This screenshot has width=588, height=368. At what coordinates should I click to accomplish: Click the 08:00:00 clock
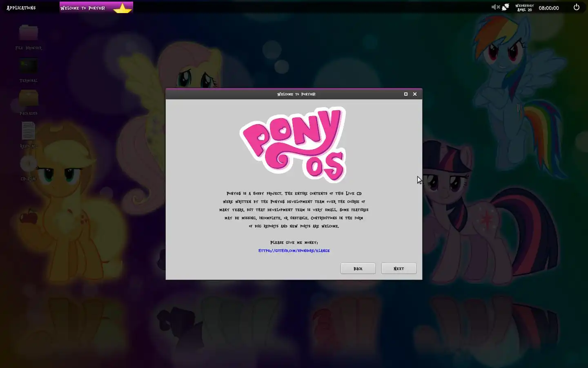pyautogui.click(x=549, y=8)
